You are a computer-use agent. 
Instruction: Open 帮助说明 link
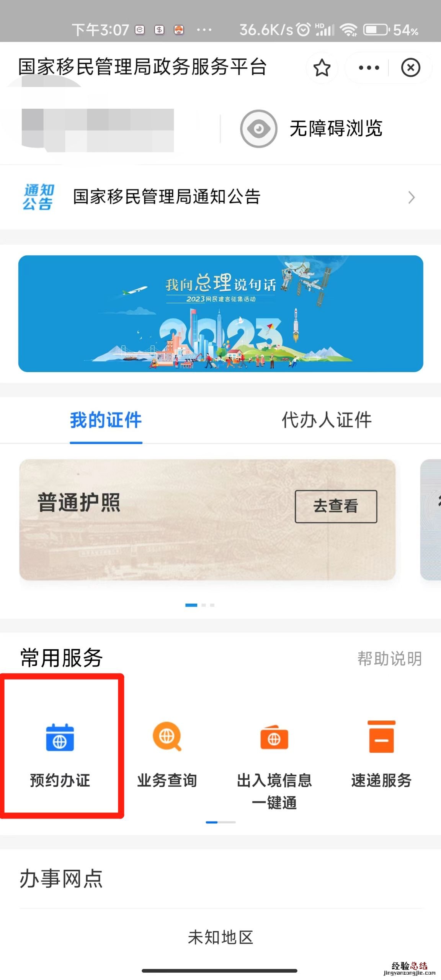click(x=389, y=658)
